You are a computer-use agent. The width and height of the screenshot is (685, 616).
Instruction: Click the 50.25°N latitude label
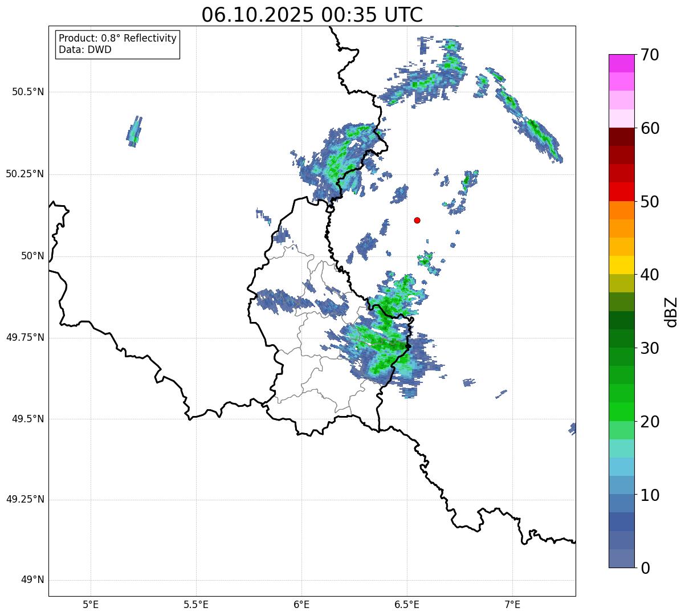(25, 174)
